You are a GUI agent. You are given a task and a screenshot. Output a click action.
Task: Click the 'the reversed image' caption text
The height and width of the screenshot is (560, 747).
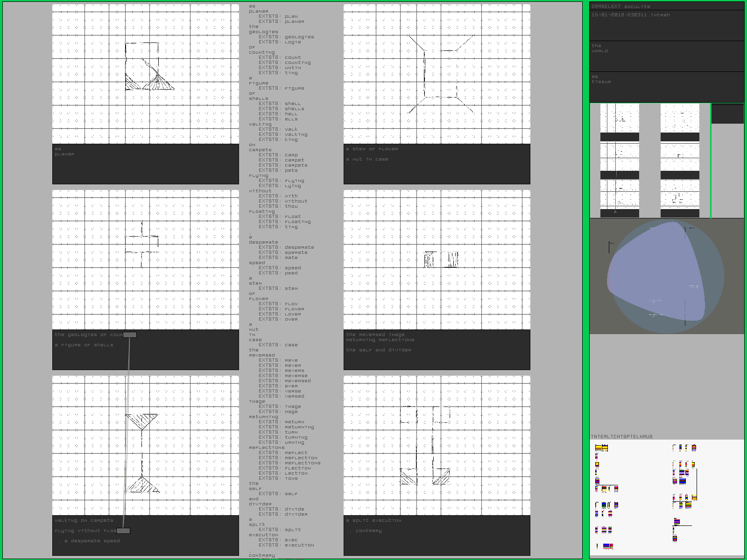point(375,335)
